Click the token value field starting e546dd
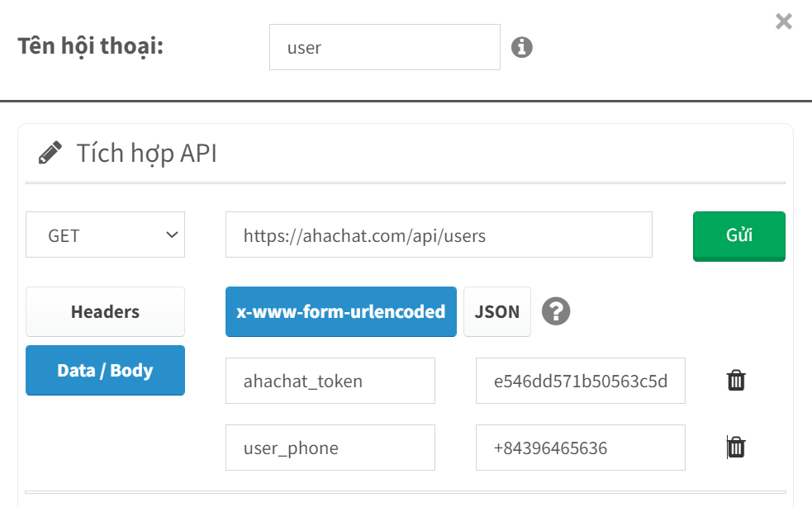Image resolution: width=812 pixels, height=507 pixels. pos(581,381)
